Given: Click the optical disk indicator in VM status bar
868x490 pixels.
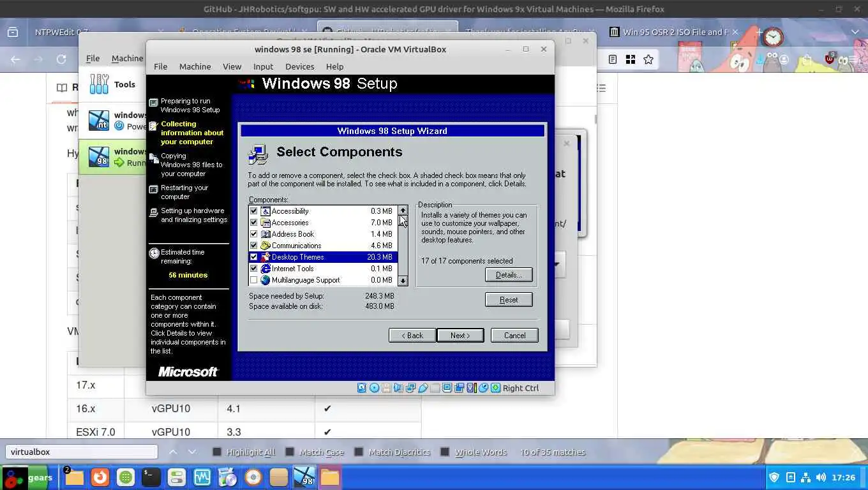Looking at the screenshot, I should (x=374, y=388).
